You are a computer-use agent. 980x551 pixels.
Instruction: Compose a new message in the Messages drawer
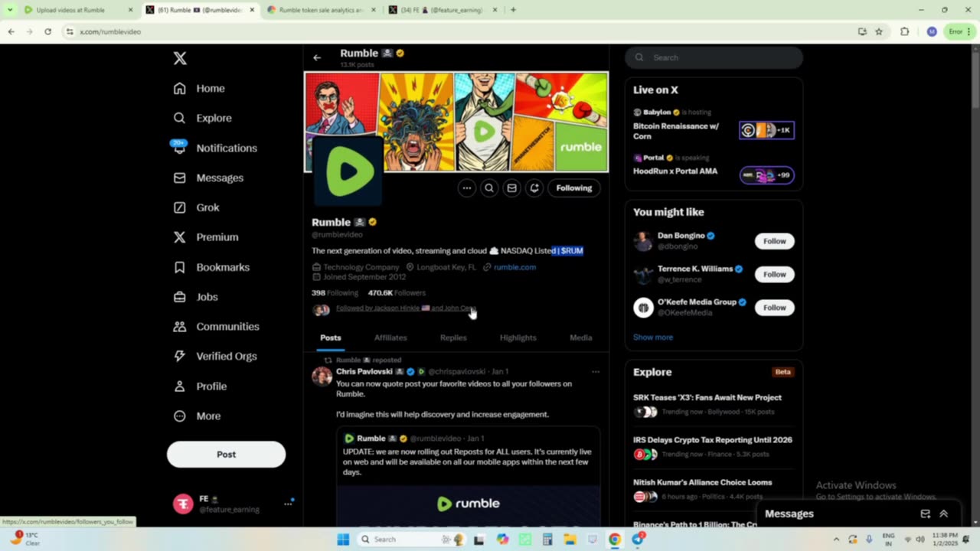click(x=926, y=514)
